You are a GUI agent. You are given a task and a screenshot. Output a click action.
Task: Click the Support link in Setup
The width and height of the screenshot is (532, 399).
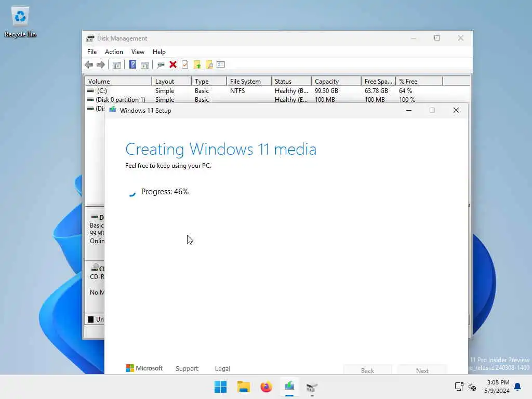tap(187, 368)
